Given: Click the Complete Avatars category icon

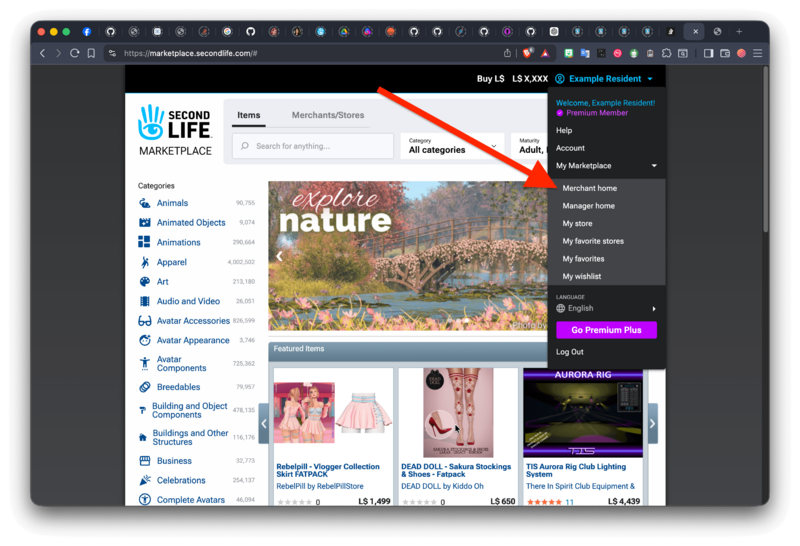Looking at the screenshot, I should click(x=145, y=500).
